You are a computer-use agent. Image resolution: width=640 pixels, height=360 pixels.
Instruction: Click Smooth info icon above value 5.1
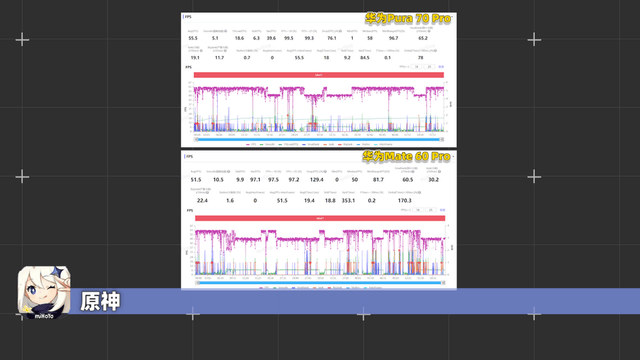click(x=226, y=31)
